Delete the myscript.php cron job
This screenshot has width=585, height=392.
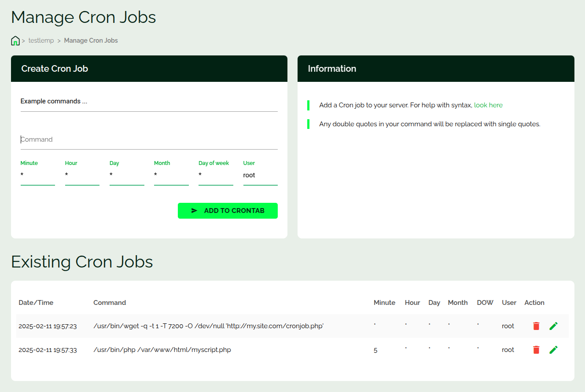[x=536, y=350]
